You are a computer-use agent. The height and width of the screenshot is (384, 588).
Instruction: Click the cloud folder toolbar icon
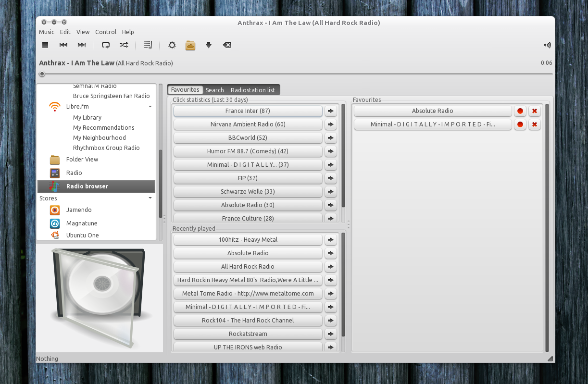[x=190, y=45]
